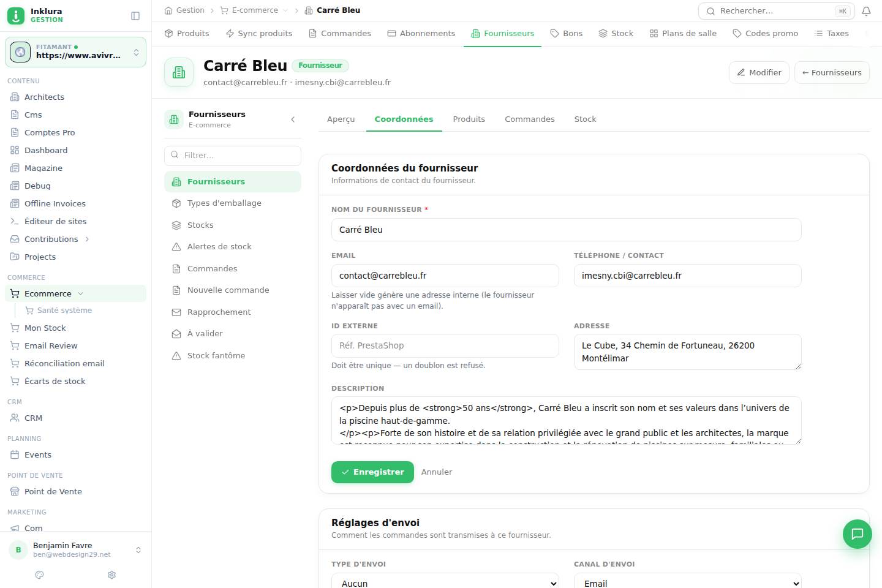Open Écarts de stock
882x588 pixels.
75,381
